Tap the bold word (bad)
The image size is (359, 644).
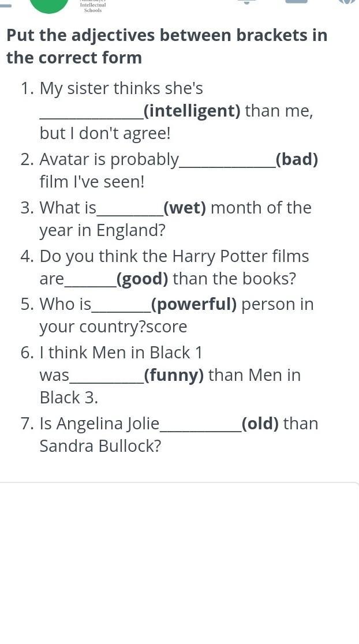pos(297,159)
